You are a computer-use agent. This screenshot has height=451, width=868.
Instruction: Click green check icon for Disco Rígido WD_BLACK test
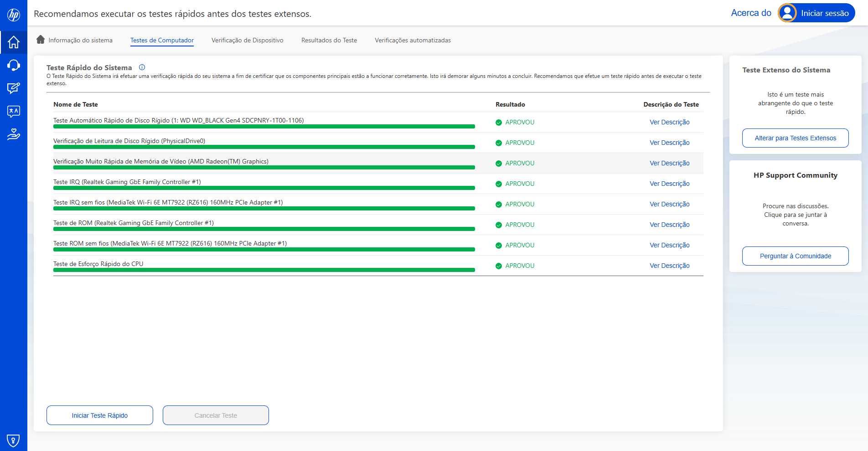[498, 123]
